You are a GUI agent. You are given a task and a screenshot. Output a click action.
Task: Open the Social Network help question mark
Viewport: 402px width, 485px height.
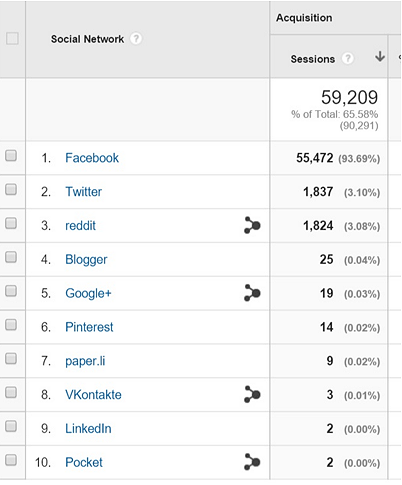[136, 39]
